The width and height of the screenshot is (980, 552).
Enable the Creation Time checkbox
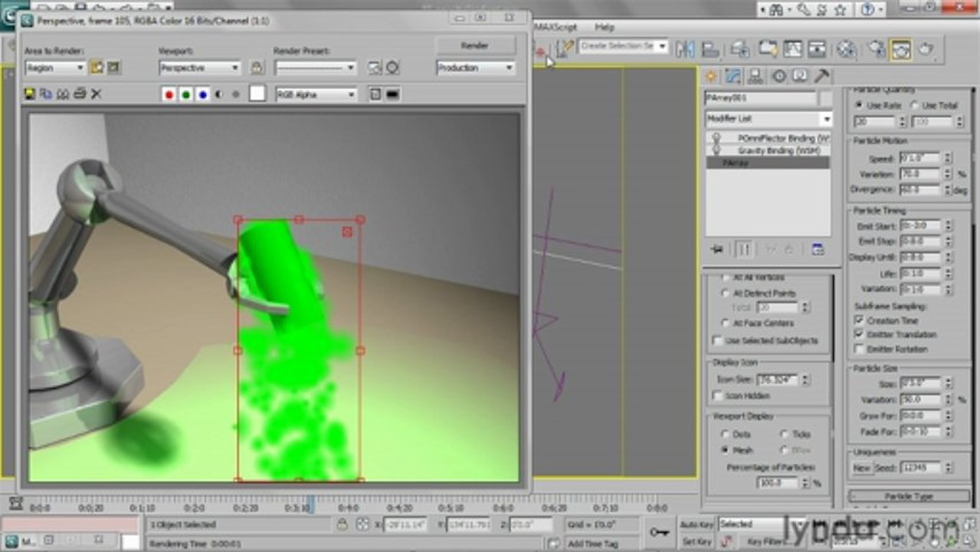(x=859, y=320)
